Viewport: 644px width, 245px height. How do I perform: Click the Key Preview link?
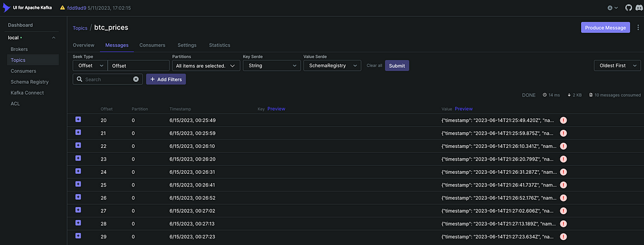(x=277, y=109)
